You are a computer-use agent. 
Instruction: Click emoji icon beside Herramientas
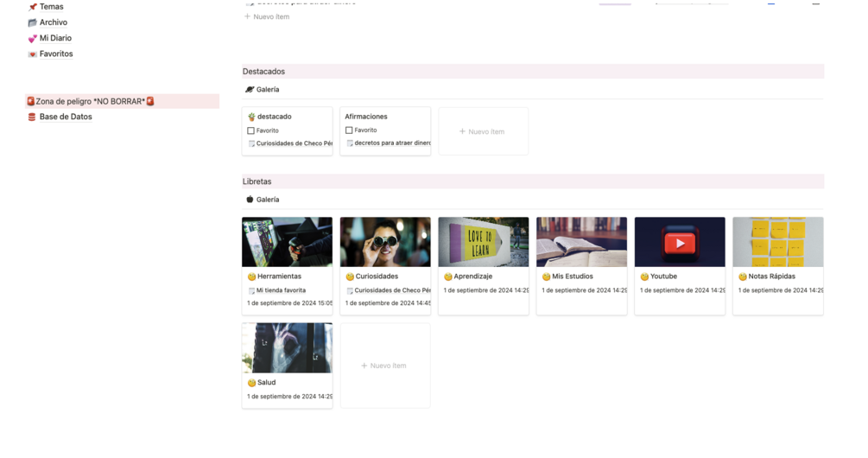click(251, 277)
